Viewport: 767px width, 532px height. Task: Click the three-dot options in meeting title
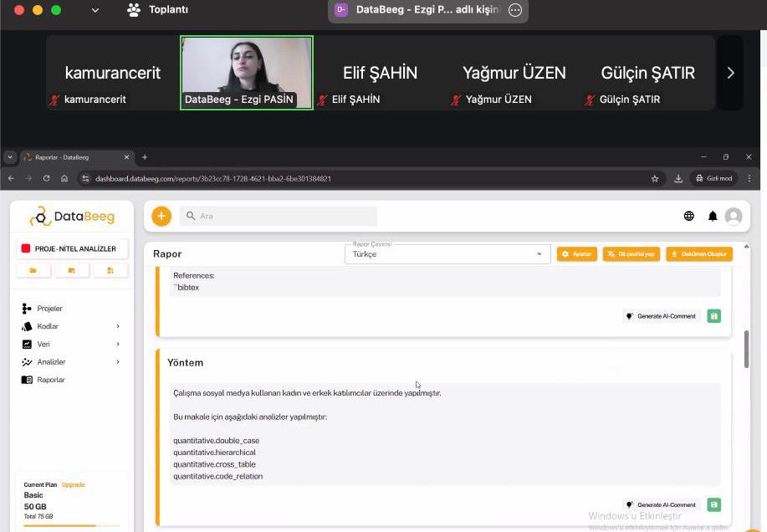pyautogui.click(x=515, y=10)
